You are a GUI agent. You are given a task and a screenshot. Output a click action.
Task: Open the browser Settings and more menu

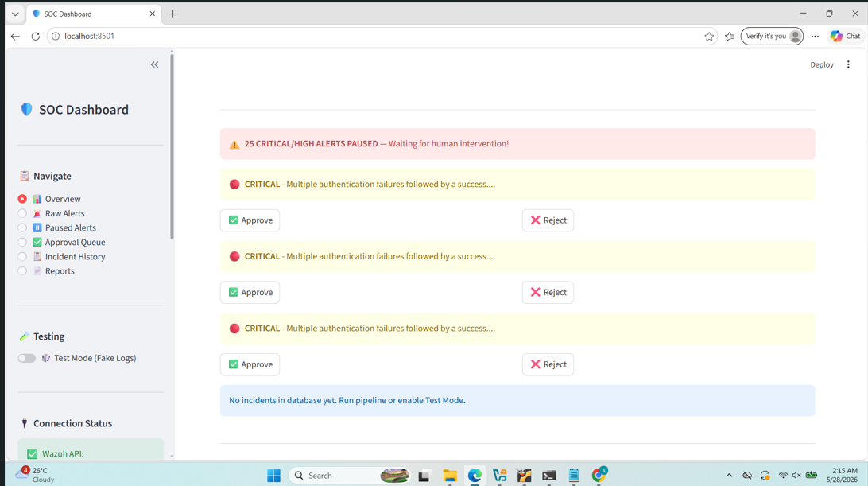coord(815,37)
